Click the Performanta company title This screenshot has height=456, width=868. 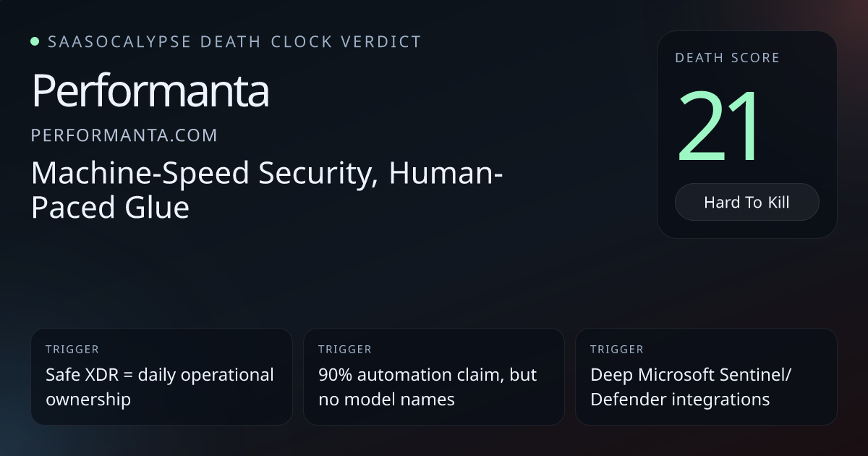(150, 91)
